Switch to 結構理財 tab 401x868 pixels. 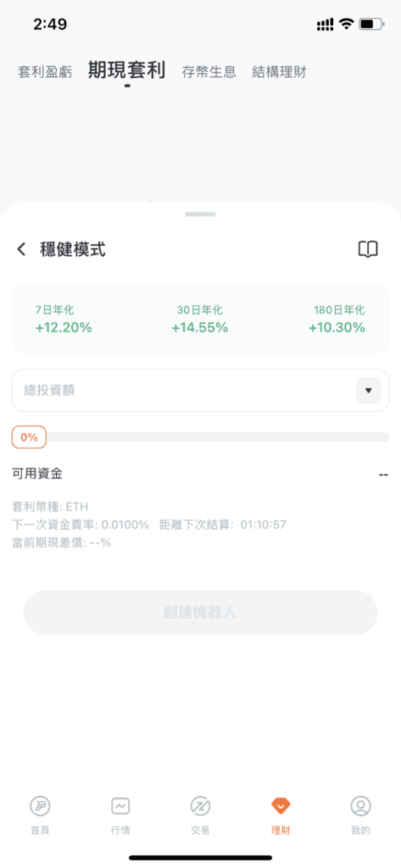coord(279,72)
